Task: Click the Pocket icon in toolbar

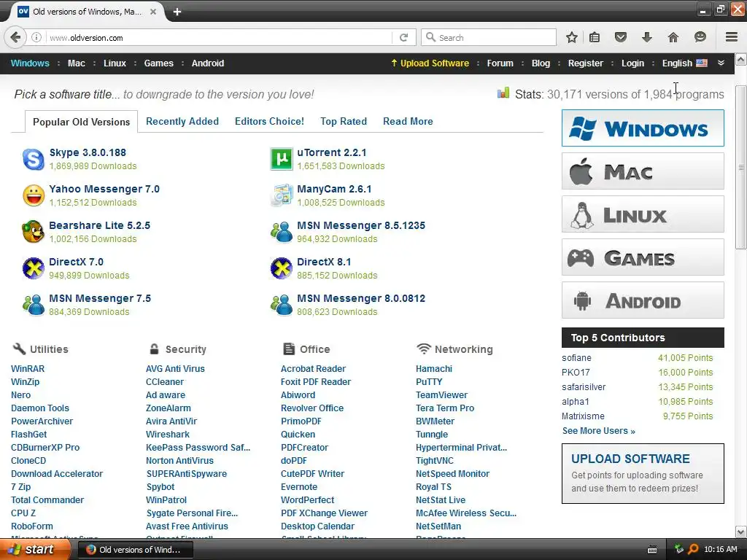Action: coord(620,37)
